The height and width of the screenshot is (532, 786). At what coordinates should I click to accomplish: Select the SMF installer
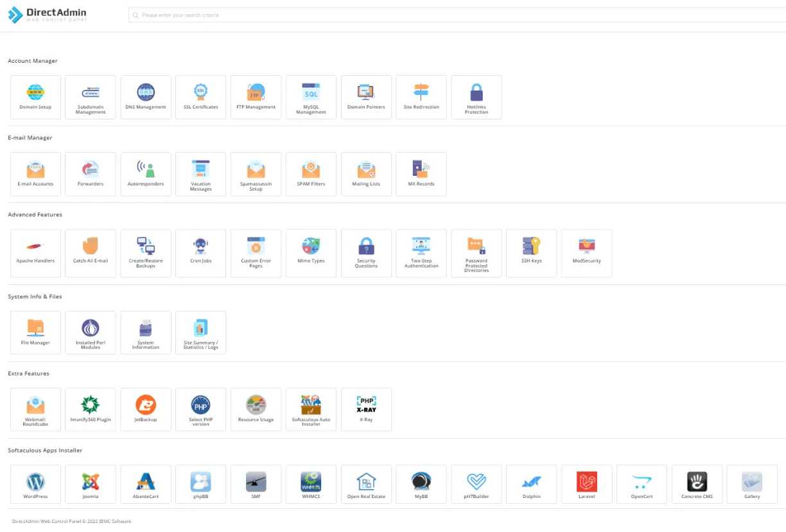[256, 485]
